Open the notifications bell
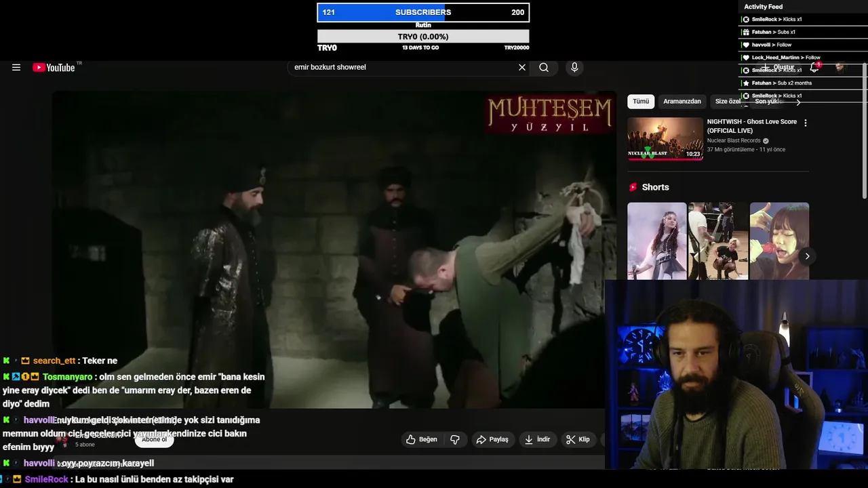Viewport: 868px width, 488px height. pyautogui.click(x=814, y=67)
